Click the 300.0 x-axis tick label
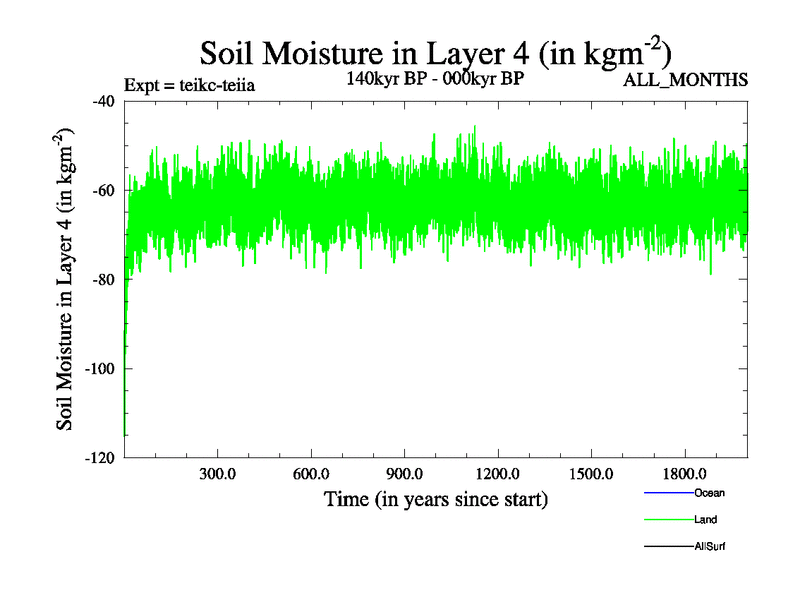 217,474
